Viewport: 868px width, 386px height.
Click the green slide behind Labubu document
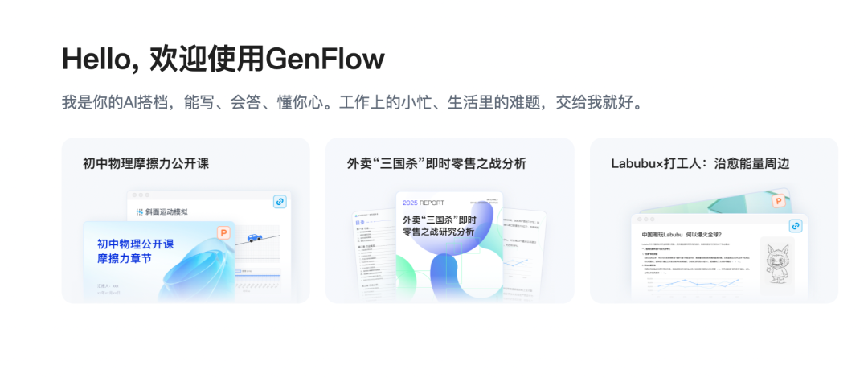[x=714, y=202]
